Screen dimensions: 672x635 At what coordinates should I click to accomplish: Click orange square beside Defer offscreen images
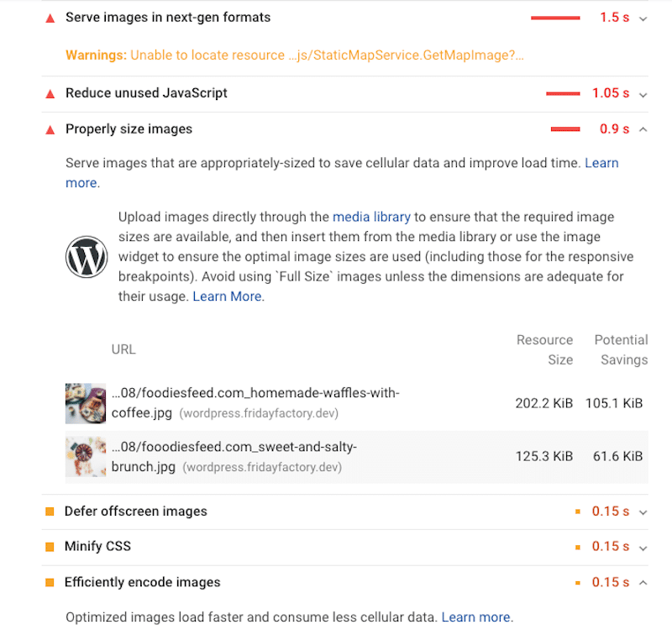pyautogui.click(x=50, y=512)
